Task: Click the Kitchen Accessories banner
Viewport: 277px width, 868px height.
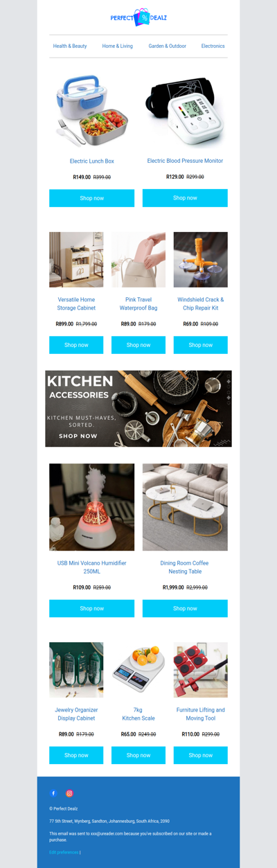Action: 138,409
